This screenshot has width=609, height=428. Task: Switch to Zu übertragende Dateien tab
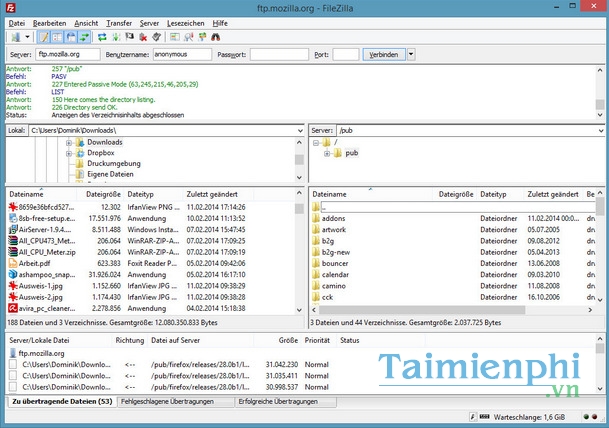click(x=62, y=402)
